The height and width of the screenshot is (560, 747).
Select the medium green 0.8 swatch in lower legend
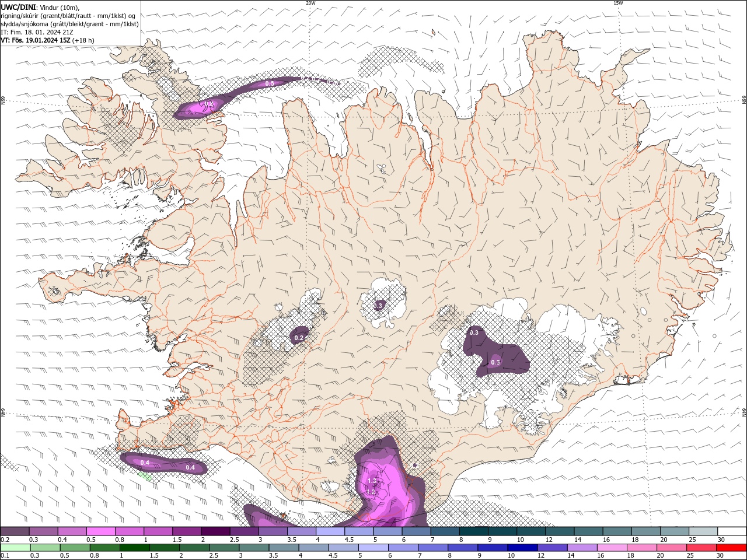[104, 548]
